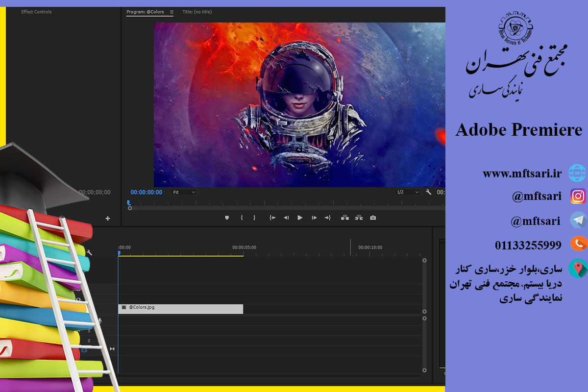The image size is (588, 392).
Task: Play the sequence in the Program monitor
Action: tap(300, 218)
